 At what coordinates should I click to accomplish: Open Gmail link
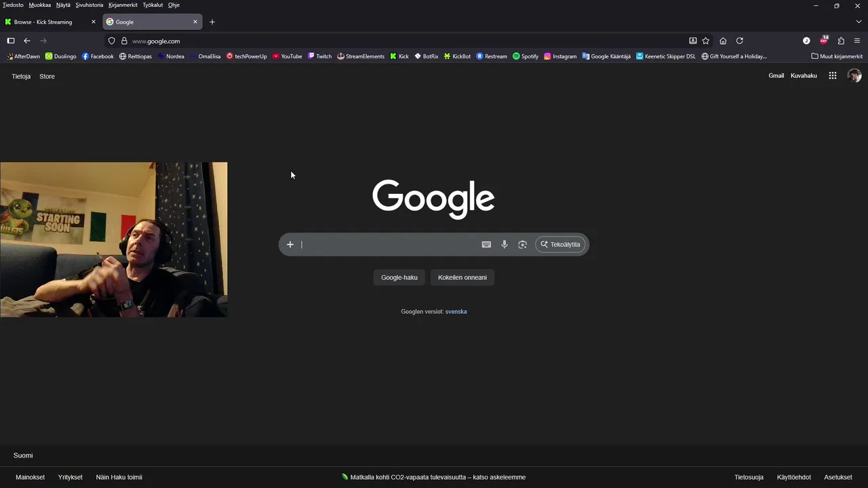tap(776, 75)
